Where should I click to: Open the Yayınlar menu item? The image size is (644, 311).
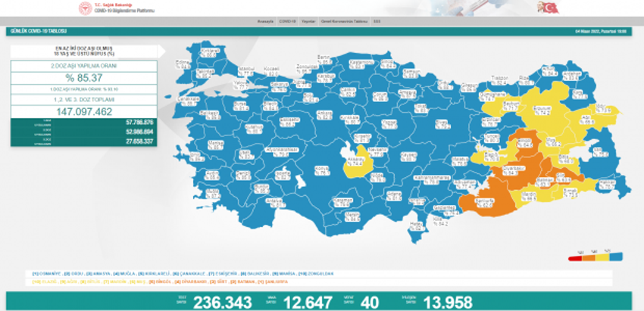pos(308,21)
